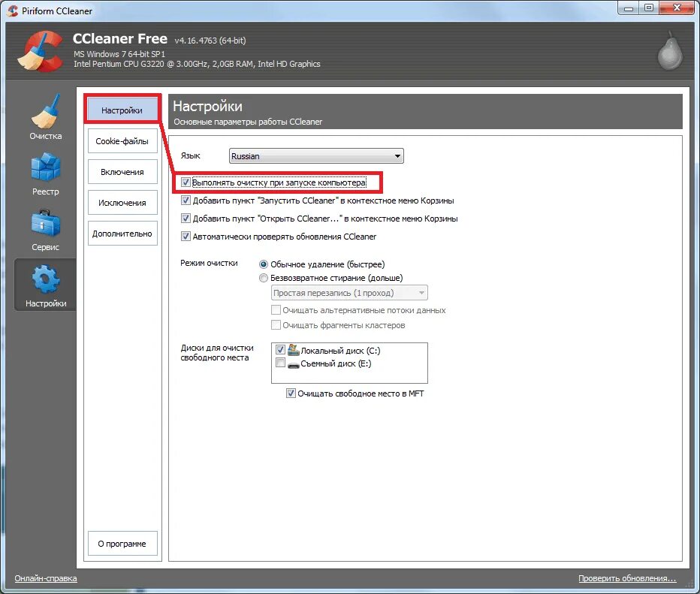Click the Съемный диск (E:) drive icon
This screenshot has width=700, height=594.
pos(294,364)
